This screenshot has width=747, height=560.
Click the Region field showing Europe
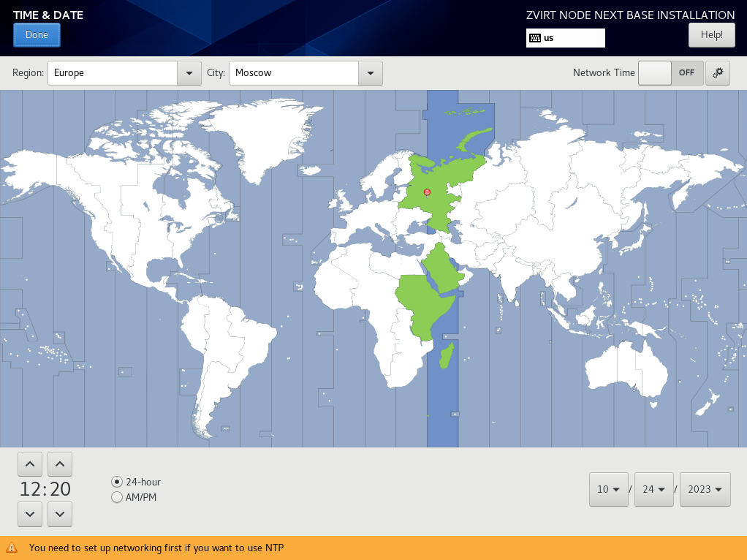113,73
